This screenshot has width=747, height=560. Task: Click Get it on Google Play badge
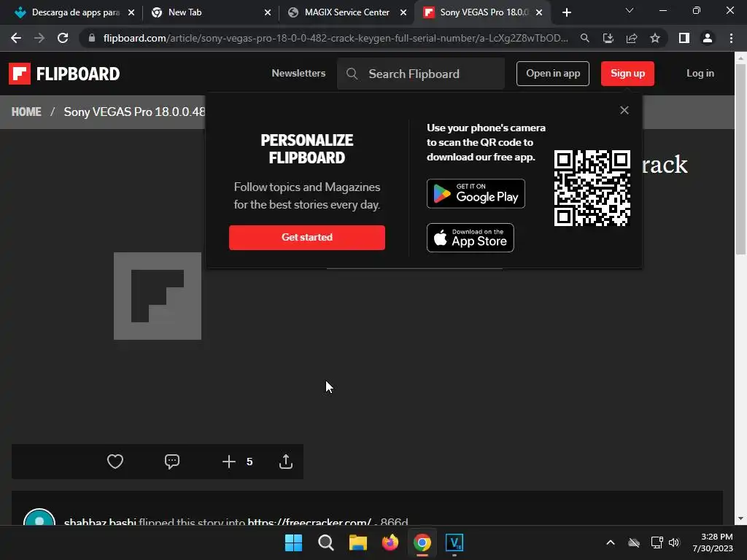(x=476, y=193)
